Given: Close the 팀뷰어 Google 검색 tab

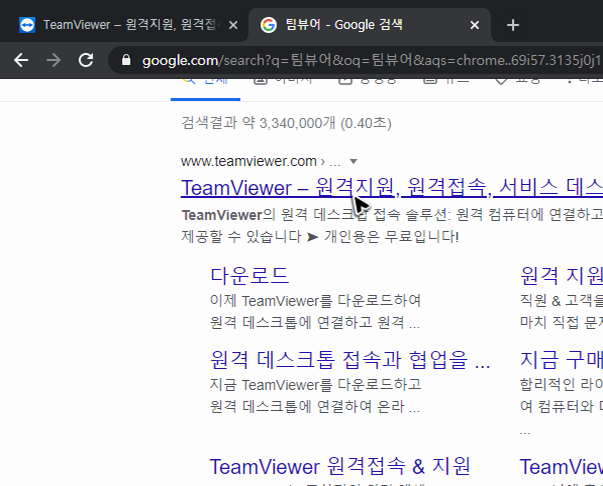Looking at the screenshot, I should [x=475, y=25].
